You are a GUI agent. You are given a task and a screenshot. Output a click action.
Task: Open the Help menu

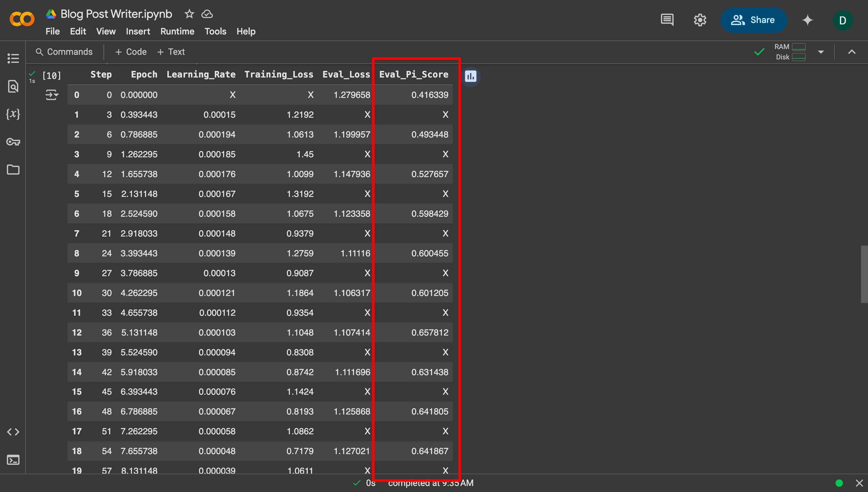point(246,31)
